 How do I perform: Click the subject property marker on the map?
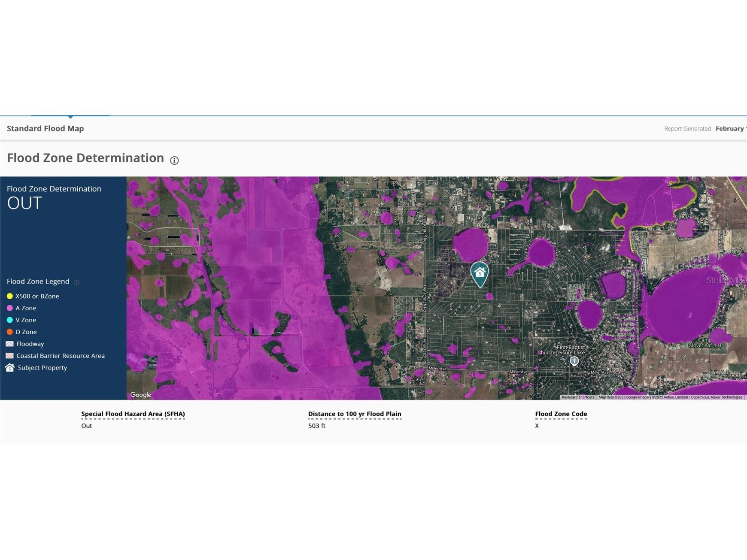(x=480, y=274)
